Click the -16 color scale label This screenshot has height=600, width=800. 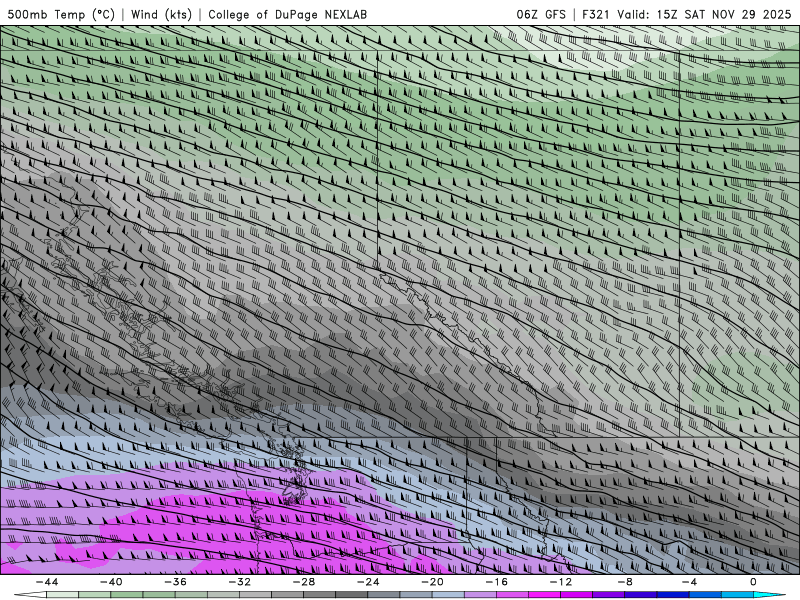point(496,582)
